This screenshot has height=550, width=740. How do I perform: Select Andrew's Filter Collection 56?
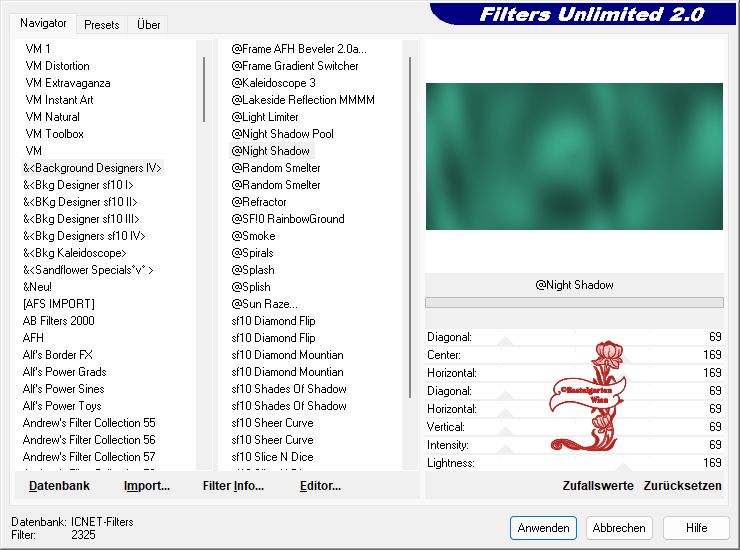(89, 440)
